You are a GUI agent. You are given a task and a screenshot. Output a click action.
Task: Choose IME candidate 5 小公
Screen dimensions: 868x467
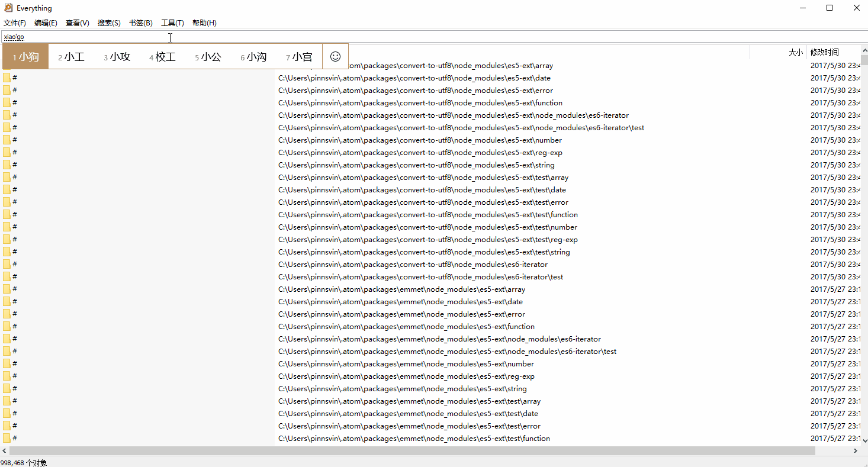click(x=208, y=57)
